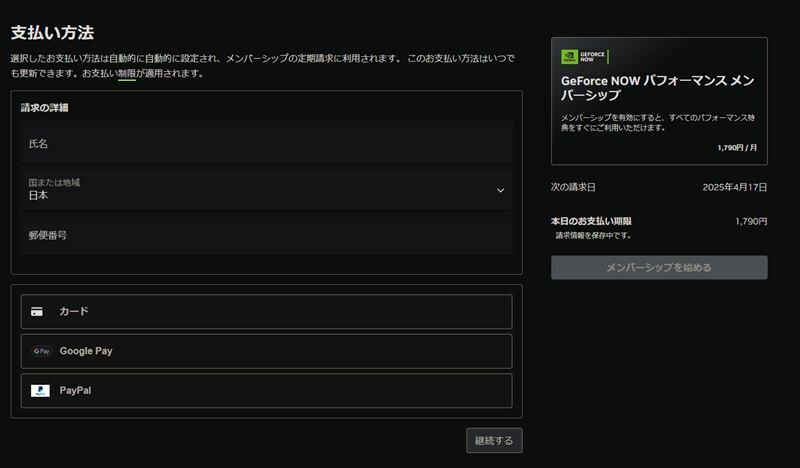Click 請求情報を保存中です status text
Image resolution: width=800 pixels, height=468 pixels.
point(593,235)
